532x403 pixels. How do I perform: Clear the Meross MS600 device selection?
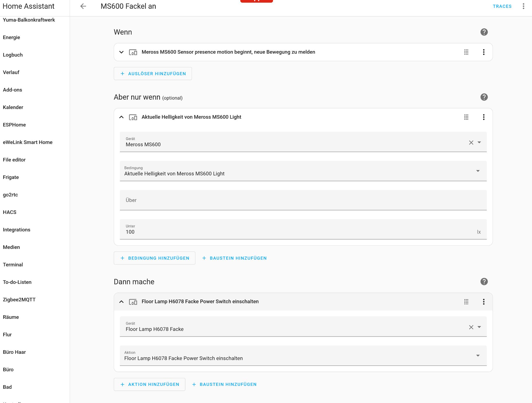pos(471,142)
